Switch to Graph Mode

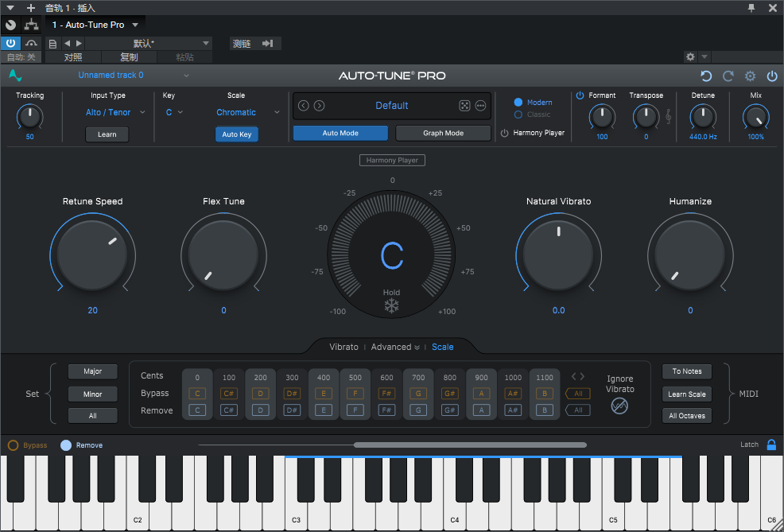[x=443, y=133]
